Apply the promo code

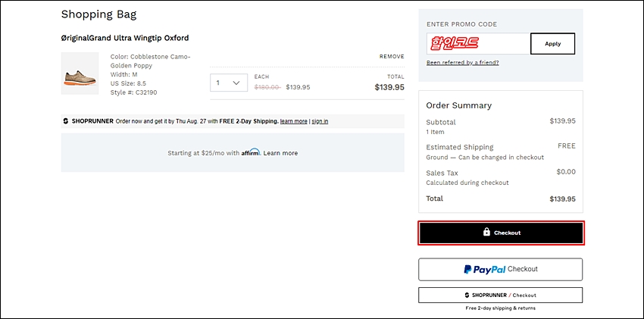coord(552,43)
